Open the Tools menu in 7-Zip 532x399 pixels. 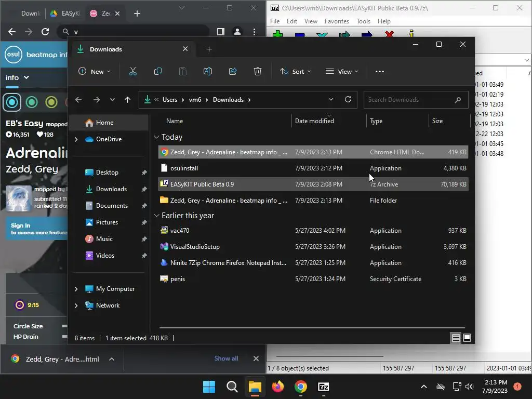(363, 21)
